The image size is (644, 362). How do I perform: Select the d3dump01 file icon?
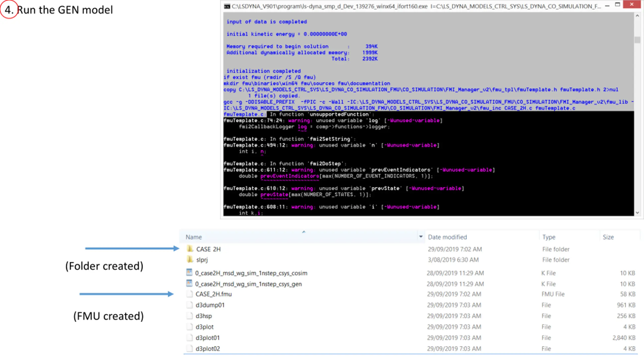click(x=190, y=305)
